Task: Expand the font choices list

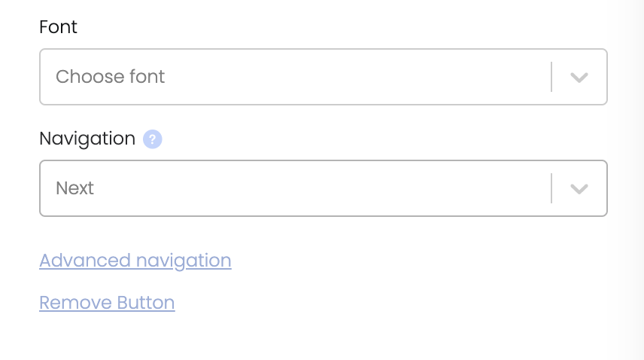Action: pyautogui.click(x=579, y=78)
